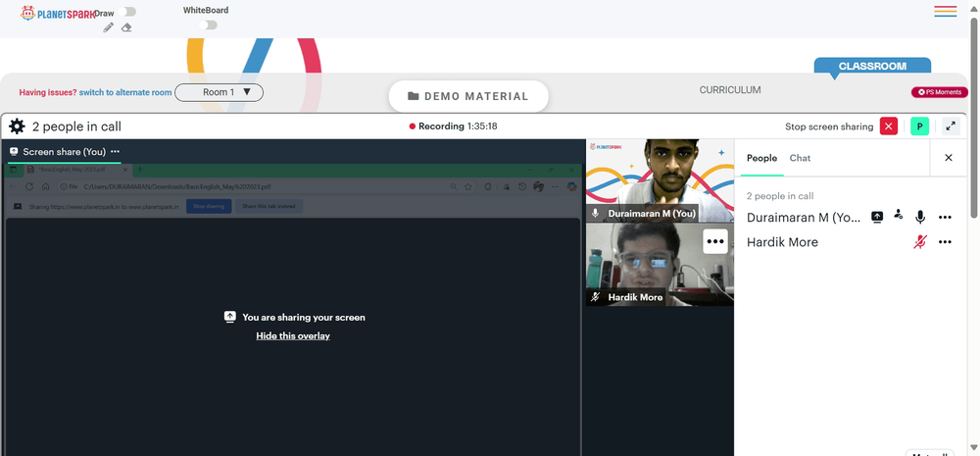
Task: Click Duraimaran M (You) name in People list
Action: click(804, 217)
